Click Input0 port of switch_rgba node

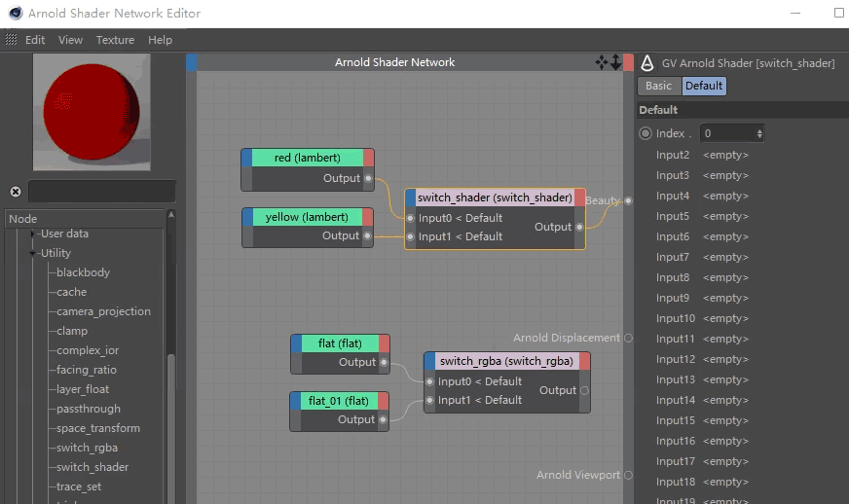pos(430,381)
